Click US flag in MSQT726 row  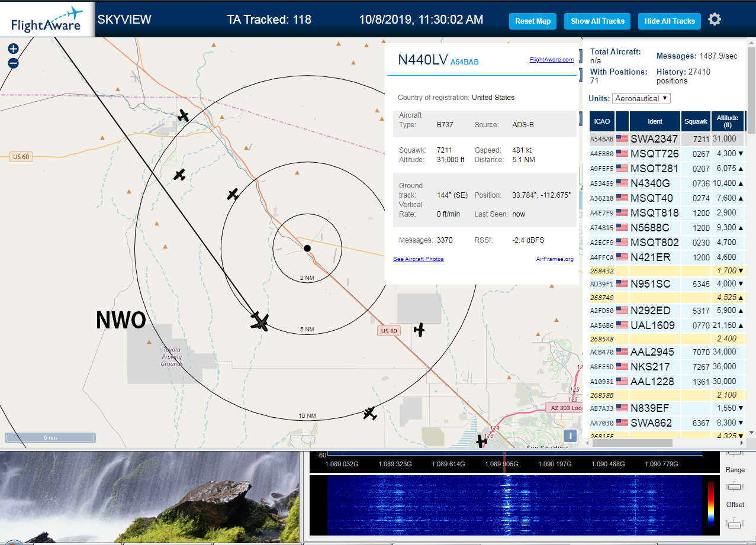point(622,154)
